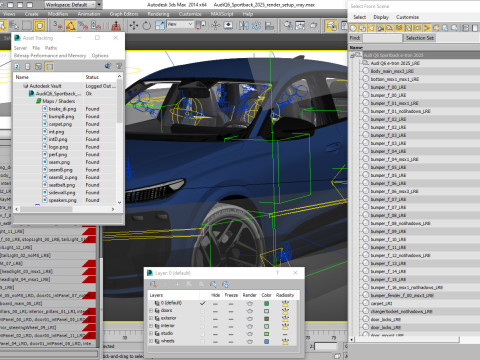Open the Graph Editors menu
480x360 pixels.
click(x=124, y=14)
